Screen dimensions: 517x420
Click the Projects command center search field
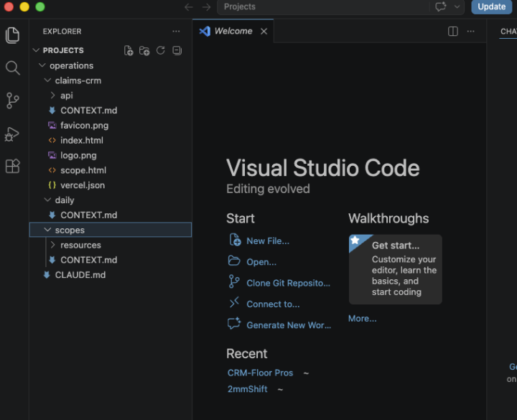coord(323,6)
